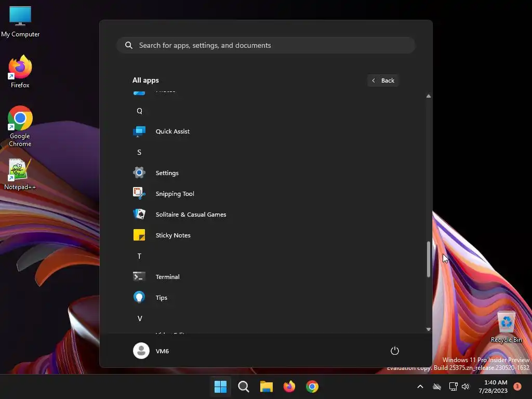The height and width of the screenshot is (399, 532).
Task: Click the scrollbar up arrow
Action: (429, 96)
